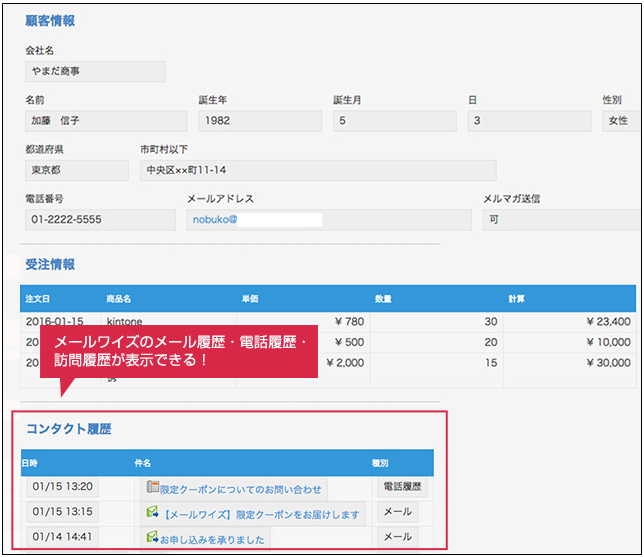Image resolution: width=644 pixels, height=557 pixels.
Task: Click the mail icon beside お申し込みを承りました
Action: click(153, 538)
